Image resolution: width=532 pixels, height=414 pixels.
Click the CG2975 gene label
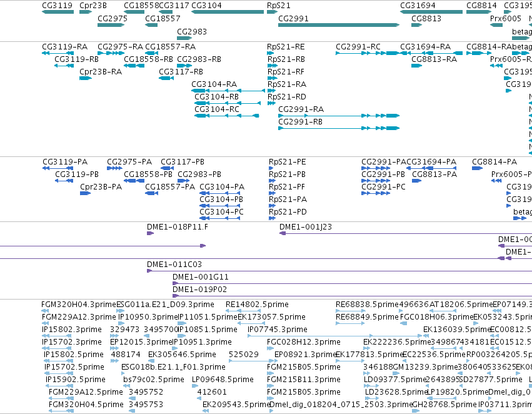click(113, 18)
